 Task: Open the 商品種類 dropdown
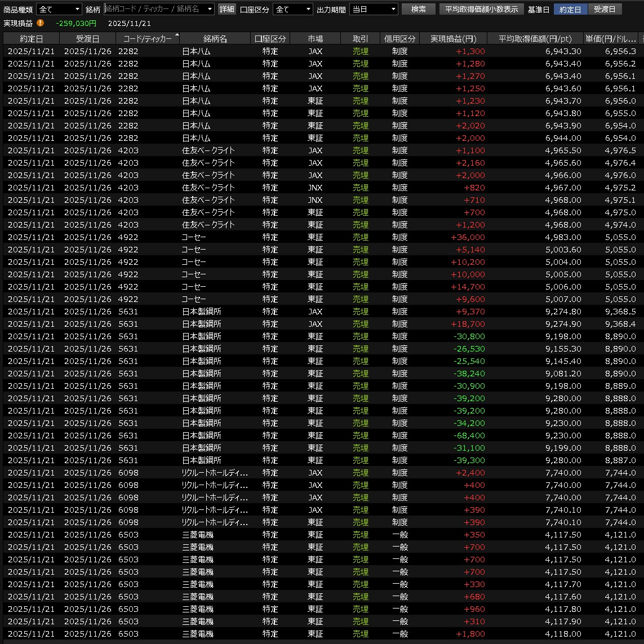coord(59,9)
